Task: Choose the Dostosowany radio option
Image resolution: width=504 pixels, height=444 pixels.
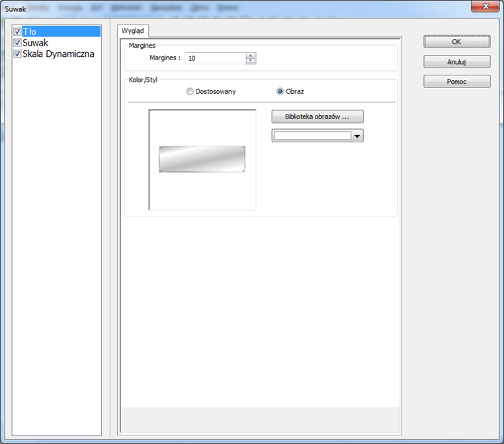Action: pyautogui.click(x=211, y=91)
